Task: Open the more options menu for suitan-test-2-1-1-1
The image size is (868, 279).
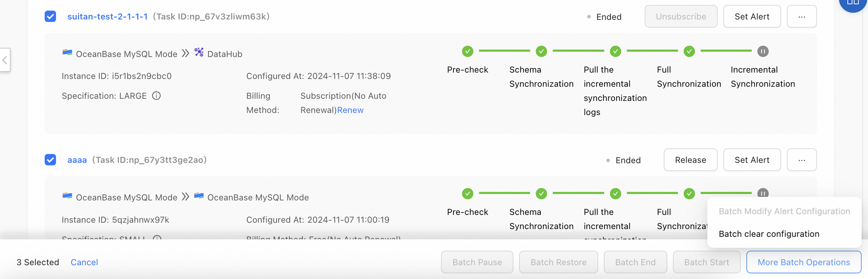Action: coord(801,17)
